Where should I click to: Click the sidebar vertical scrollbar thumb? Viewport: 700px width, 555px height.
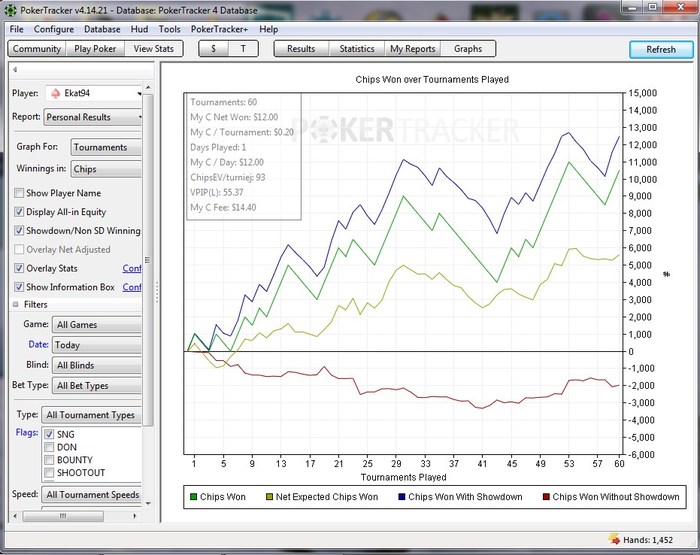point(148,260)
